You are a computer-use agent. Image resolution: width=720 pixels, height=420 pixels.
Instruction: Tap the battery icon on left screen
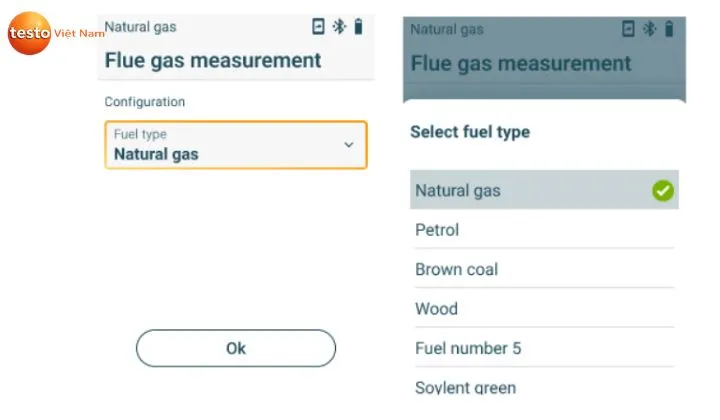point(358,27)
